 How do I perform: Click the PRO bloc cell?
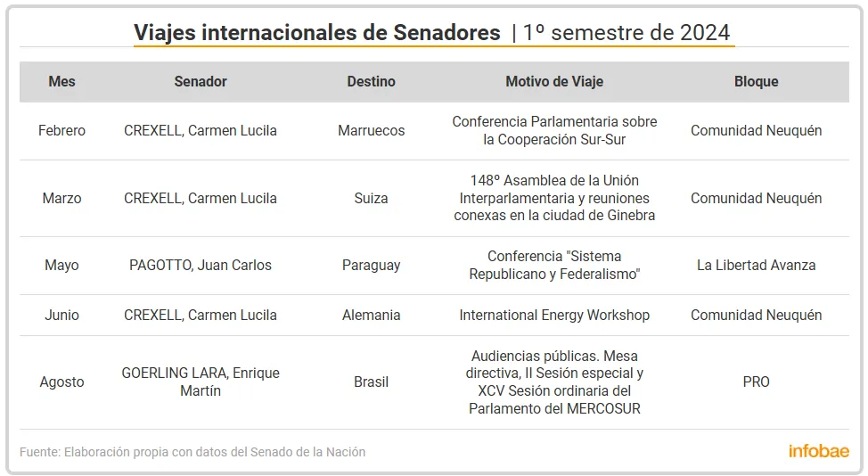pyautogui.click(x=756, y=382)
